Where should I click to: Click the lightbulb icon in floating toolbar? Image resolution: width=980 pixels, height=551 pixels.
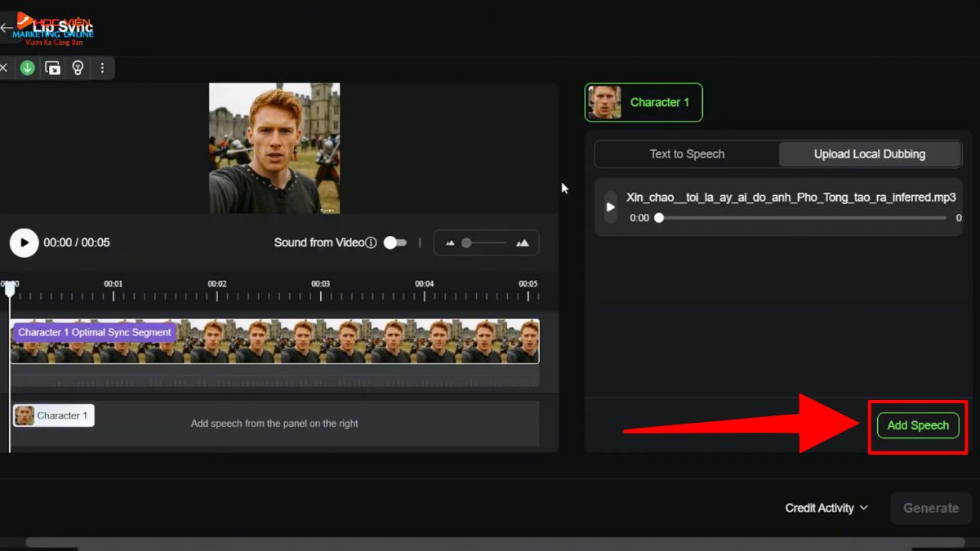coord(78,68)
